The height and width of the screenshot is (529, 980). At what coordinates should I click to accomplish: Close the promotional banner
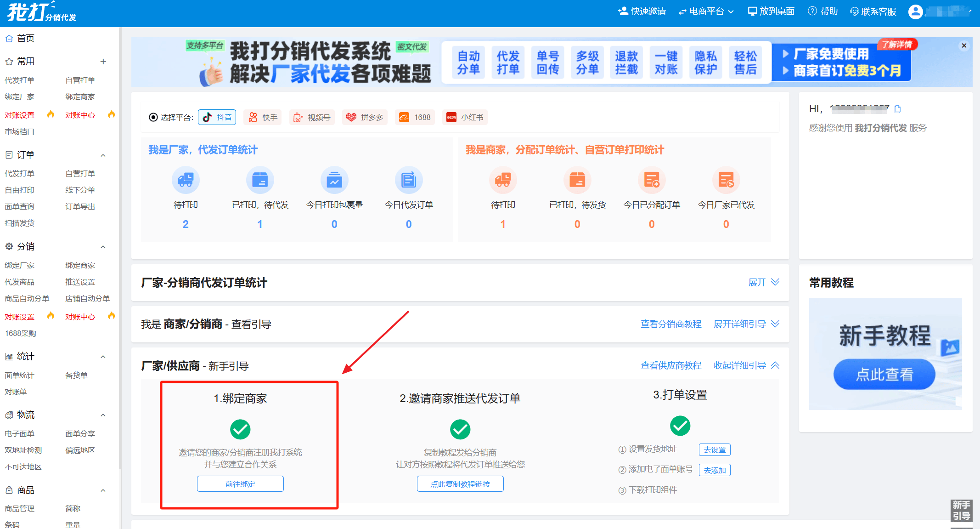click(x=964, y=46)
